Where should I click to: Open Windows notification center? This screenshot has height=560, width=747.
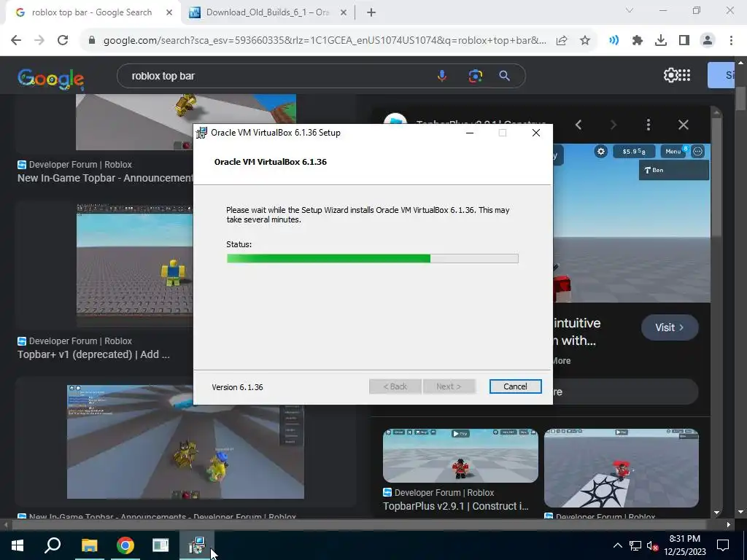coord(723,545)
